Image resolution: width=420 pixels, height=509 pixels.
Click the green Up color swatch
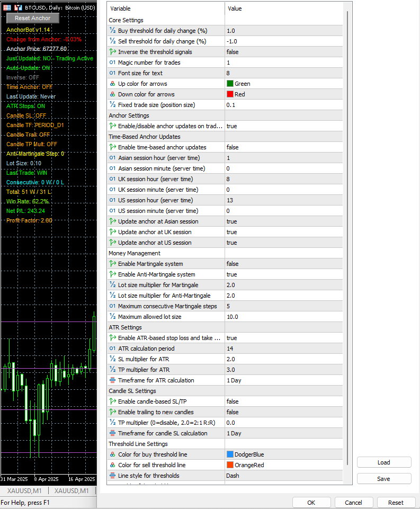(230, 84)
